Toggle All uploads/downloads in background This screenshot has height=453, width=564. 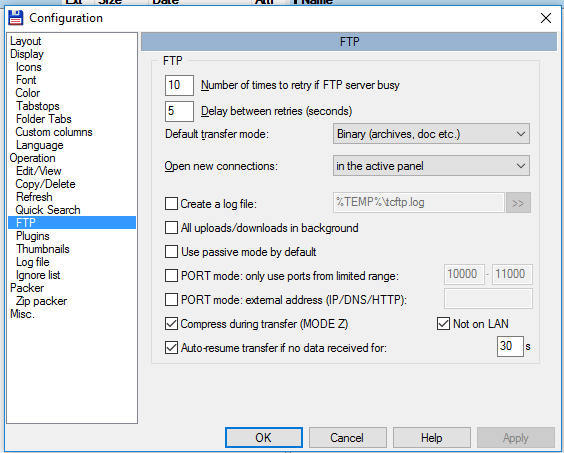click(x=171, y=228)
